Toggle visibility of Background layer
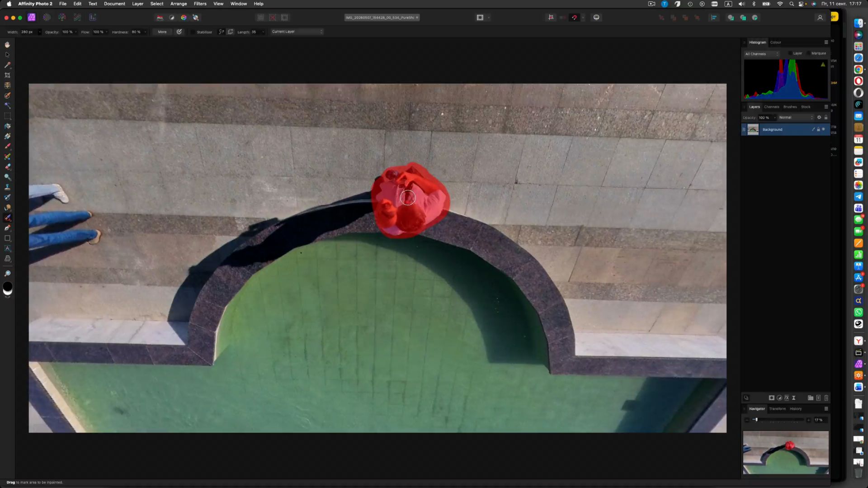868x488 pixels. coord(823,129)
